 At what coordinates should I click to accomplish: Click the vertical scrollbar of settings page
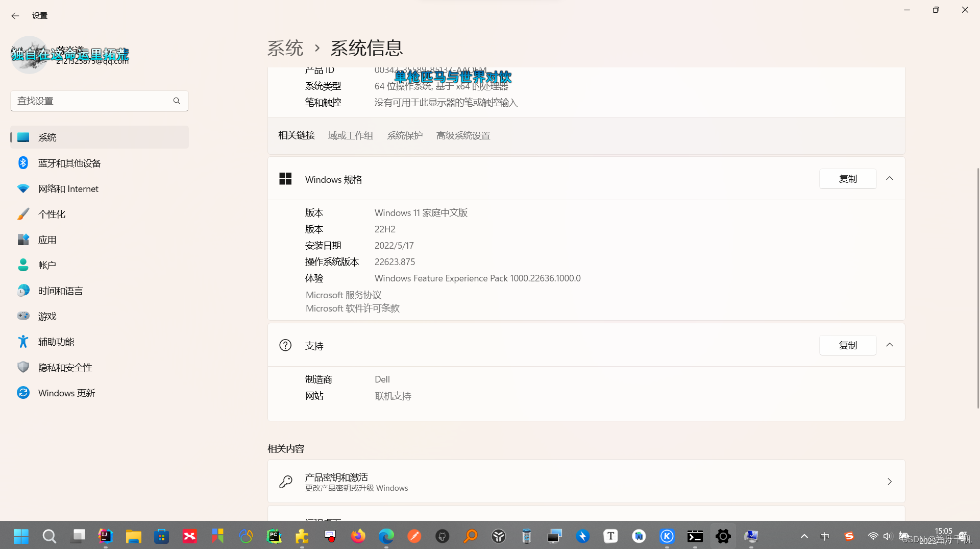(x=977, y=288)
